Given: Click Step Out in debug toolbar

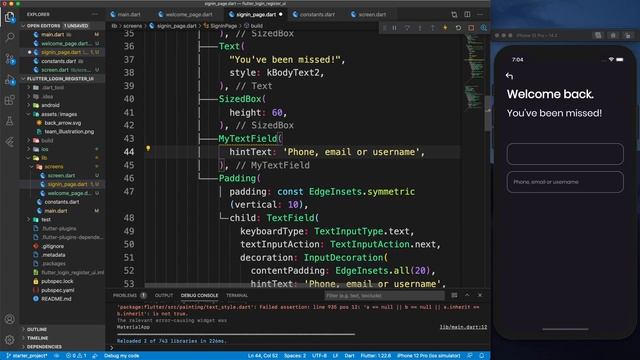Looking at the screenshot, I should pos(432,28).
